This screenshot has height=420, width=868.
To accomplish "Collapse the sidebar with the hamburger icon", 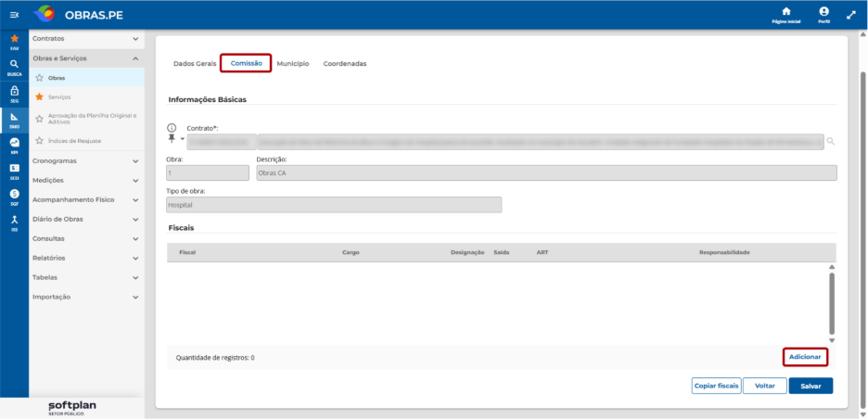I will (x=15, y=15).
